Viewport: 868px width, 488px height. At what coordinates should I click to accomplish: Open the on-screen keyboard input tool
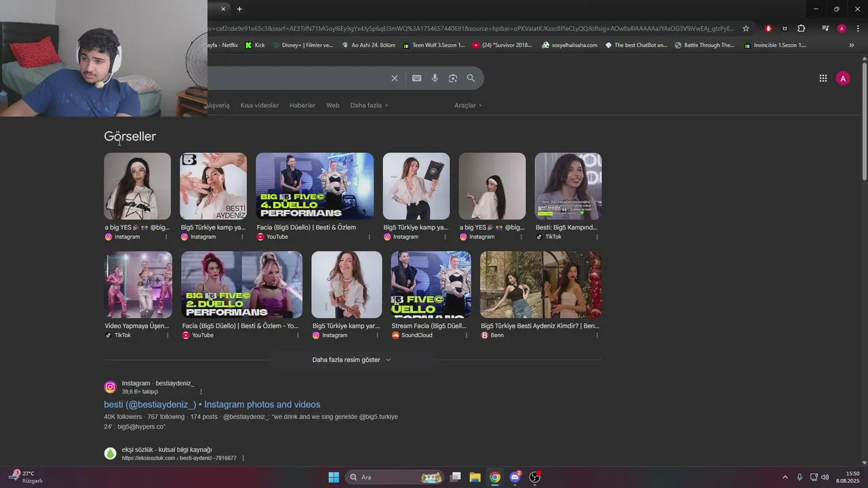pos(417,78)
